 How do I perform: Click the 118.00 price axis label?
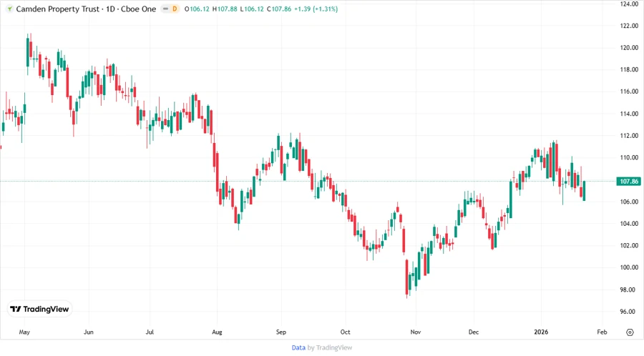pos(629,69)
